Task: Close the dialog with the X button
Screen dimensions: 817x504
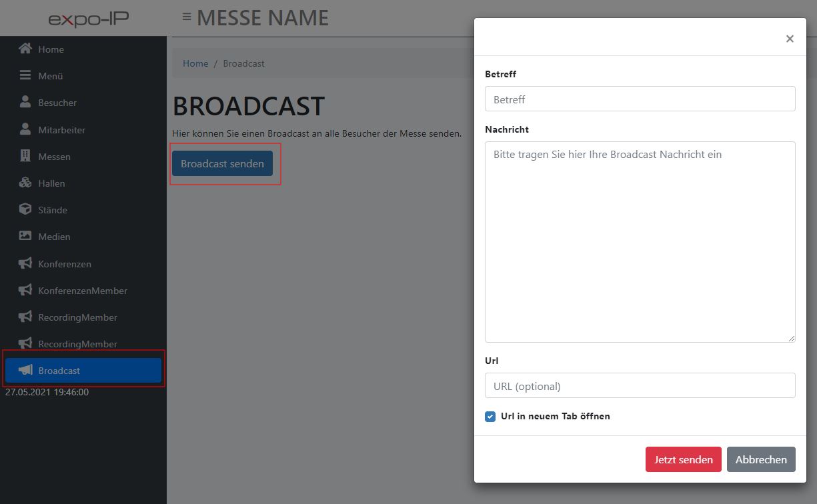Action: (x=790, y=39)
